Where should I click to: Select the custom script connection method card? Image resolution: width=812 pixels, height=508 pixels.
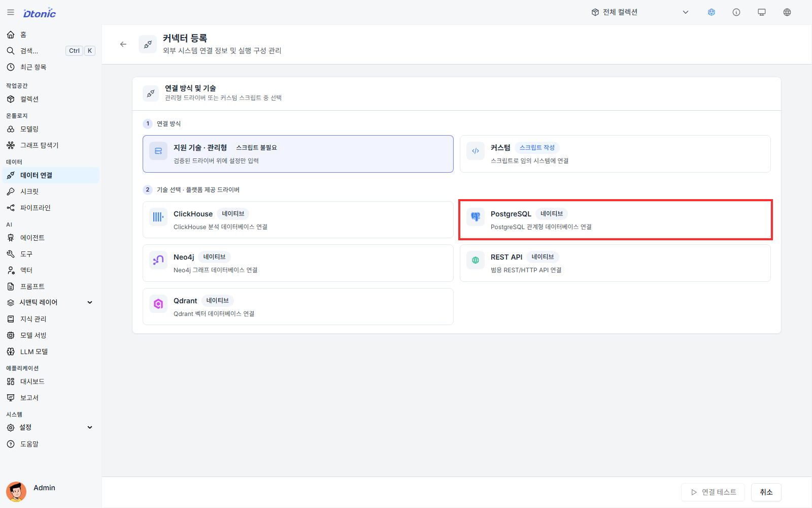(x=615, y=154)
